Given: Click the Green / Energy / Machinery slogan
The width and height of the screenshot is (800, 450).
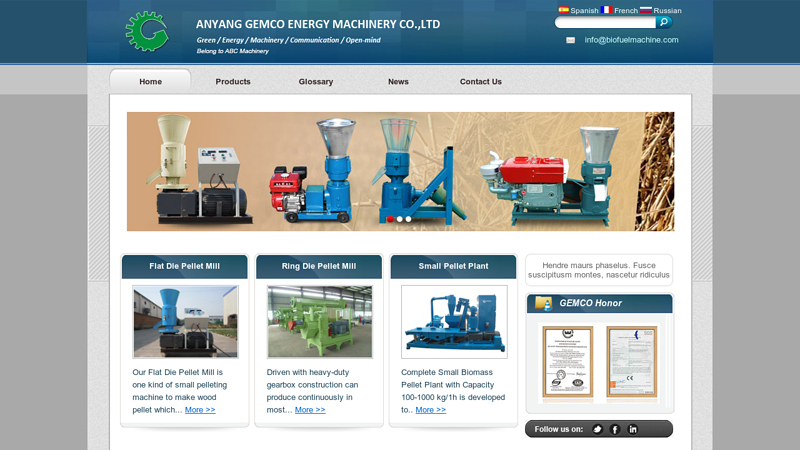Looking at the screenshot, I should point(289,40).
